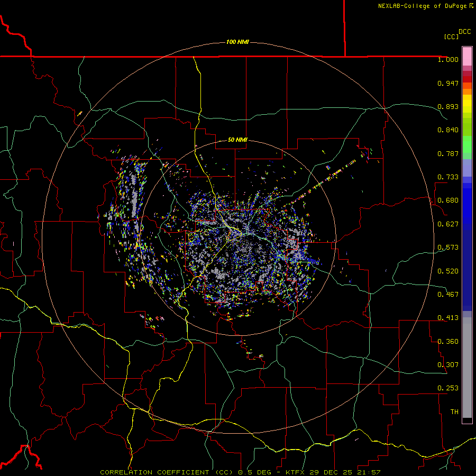Select the 0.253 legend value
This screenshot has width=476, height=476.
448,388
